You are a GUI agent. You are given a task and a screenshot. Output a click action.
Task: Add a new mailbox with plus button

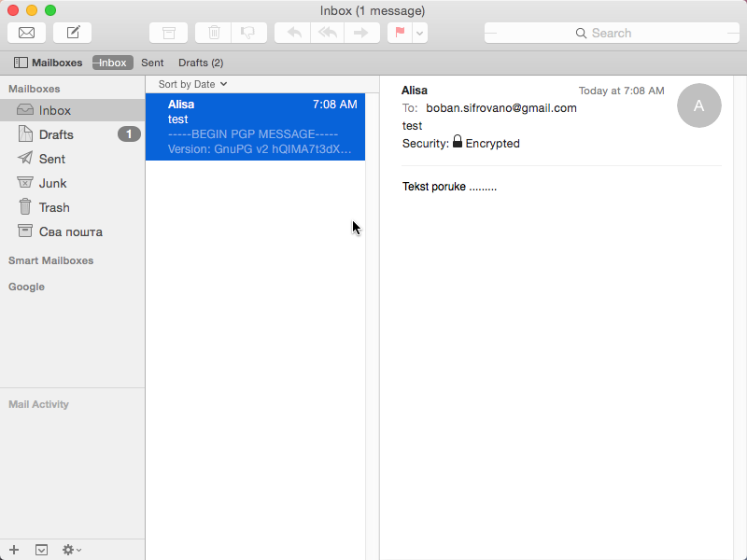(x=14, y=550)
